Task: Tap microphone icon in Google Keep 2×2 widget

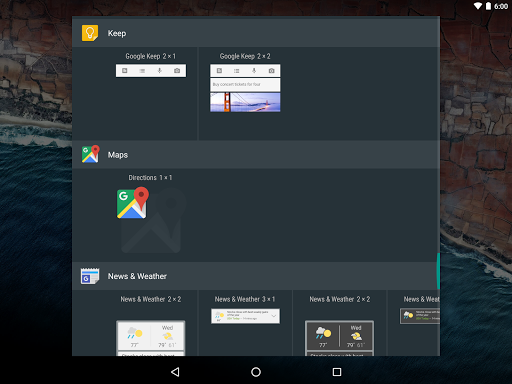Action: click(254, 71)
